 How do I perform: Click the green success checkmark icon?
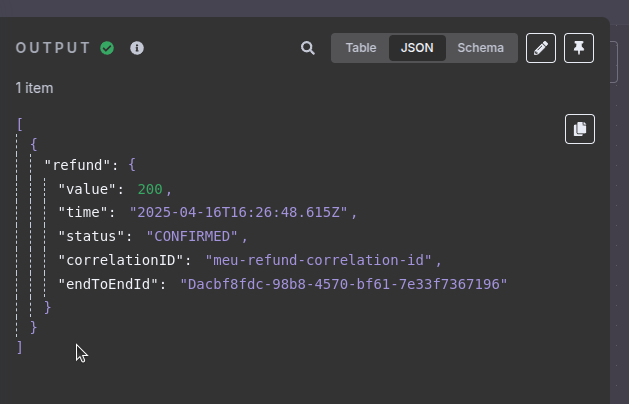coord(107,48)
